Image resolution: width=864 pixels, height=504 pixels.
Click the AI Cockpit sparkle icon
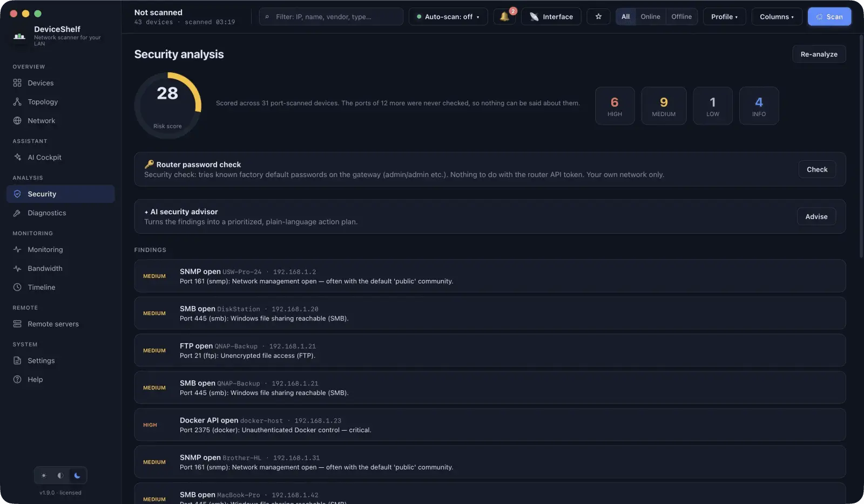pos(17,158)
